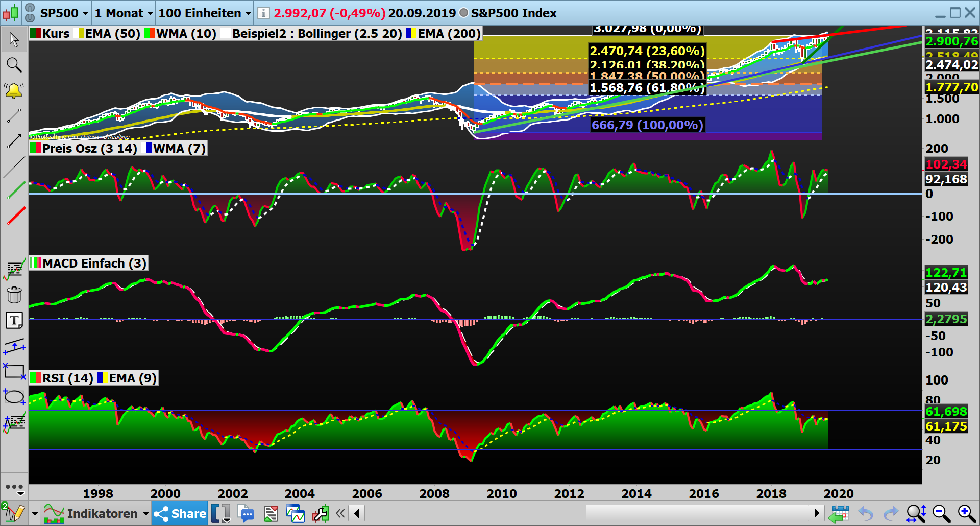Click the auto-fit zoom icon with arrows

click(916, 513)
